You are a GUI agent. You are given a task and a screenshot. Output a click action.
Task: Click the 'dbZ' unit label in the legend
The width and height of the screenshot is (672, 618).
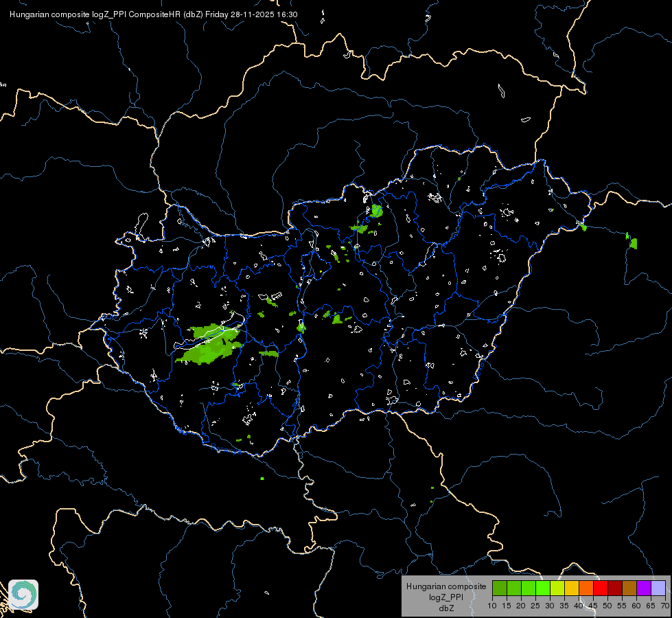[x=446, y=608]
